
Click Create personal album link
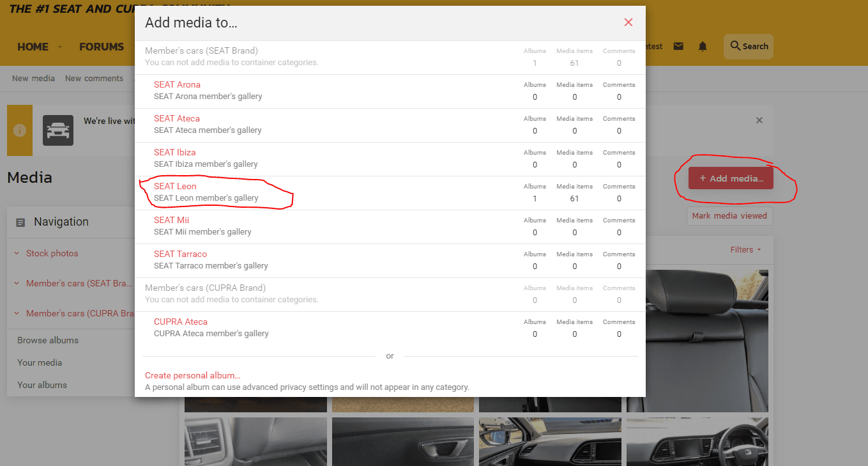click(192, 375)
